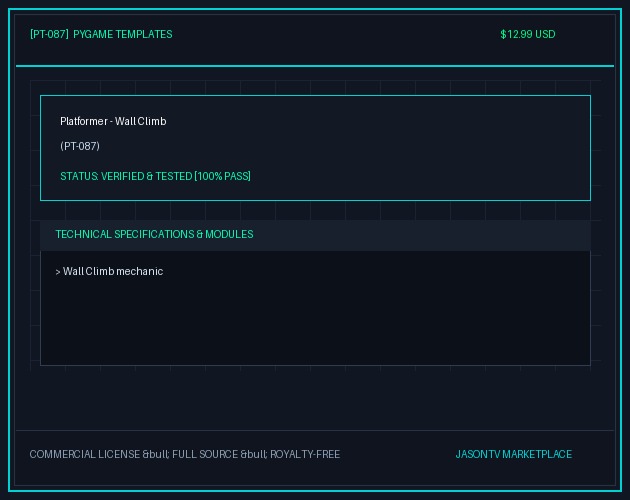
Task: Click the FULL SOURCE footer text
Action: (x=205, y=454)
